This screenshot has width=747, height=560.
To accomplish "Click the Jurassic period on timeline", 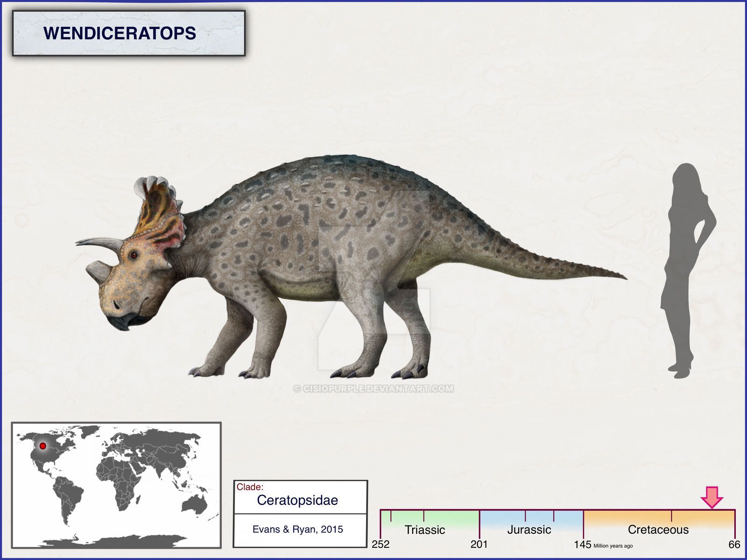I will click(x=529, y=530).
